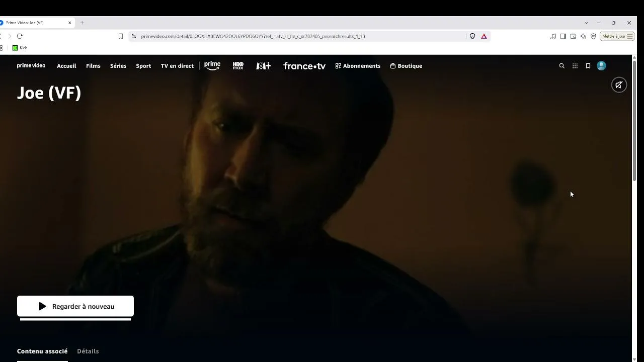Screen dimensions: 644x362
Task: Open a new browser tab
Action: [82, 23]
